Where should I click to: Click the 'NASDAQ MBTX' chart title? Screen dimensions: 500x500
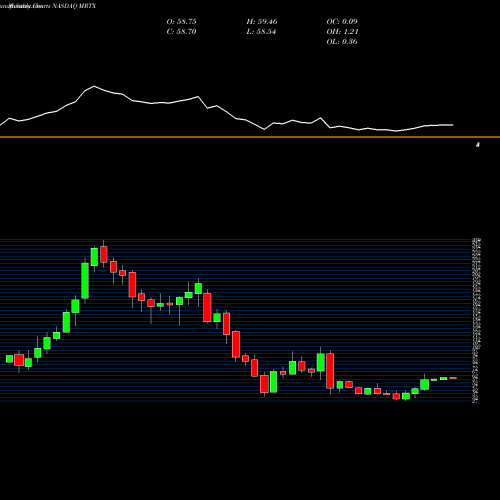click(x=74, y=6)
